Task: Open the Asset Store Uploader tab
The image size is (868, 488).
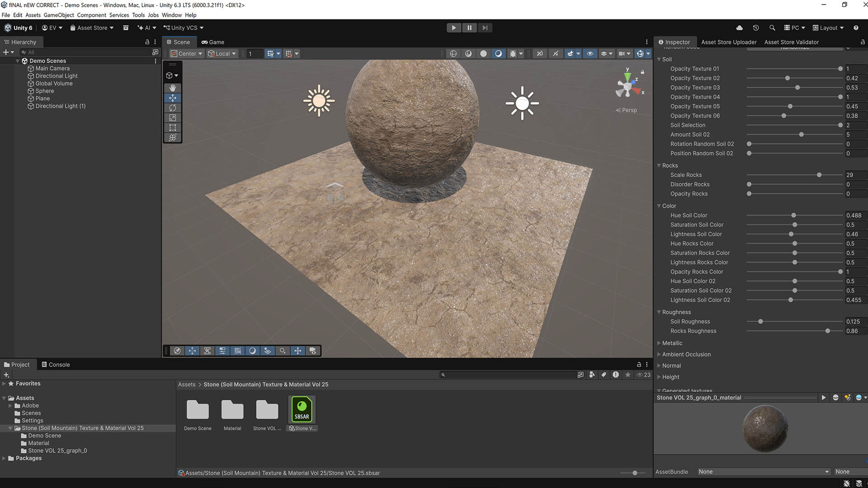Action: 728,42
